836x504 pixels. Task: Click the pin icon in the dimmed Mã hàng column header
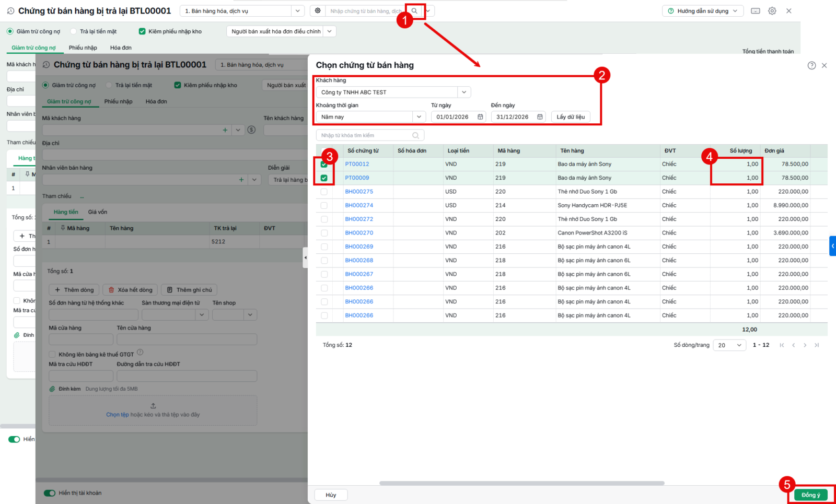[63, 228]
